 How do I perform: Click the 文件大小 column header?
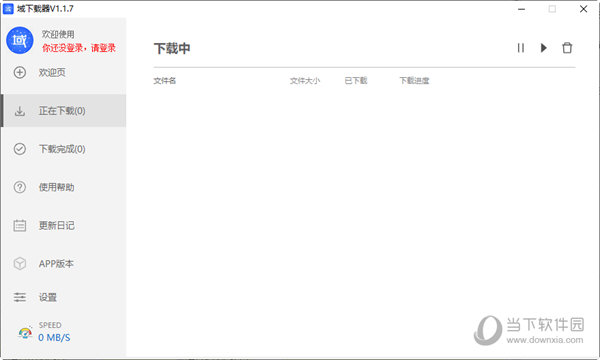[305, 81]
